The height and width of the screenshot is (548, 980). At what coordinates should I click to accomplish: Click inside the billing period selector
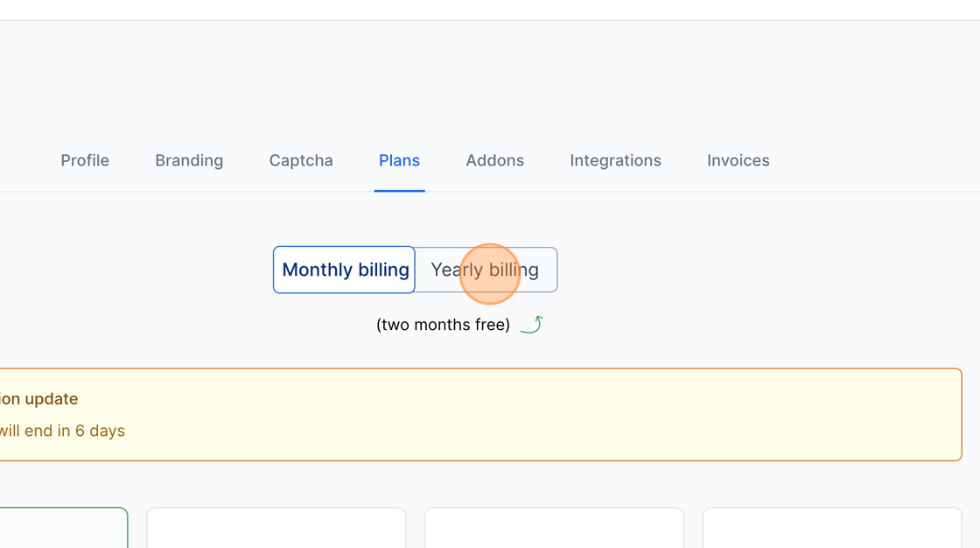pyautogui.click(x=415, y=270)
